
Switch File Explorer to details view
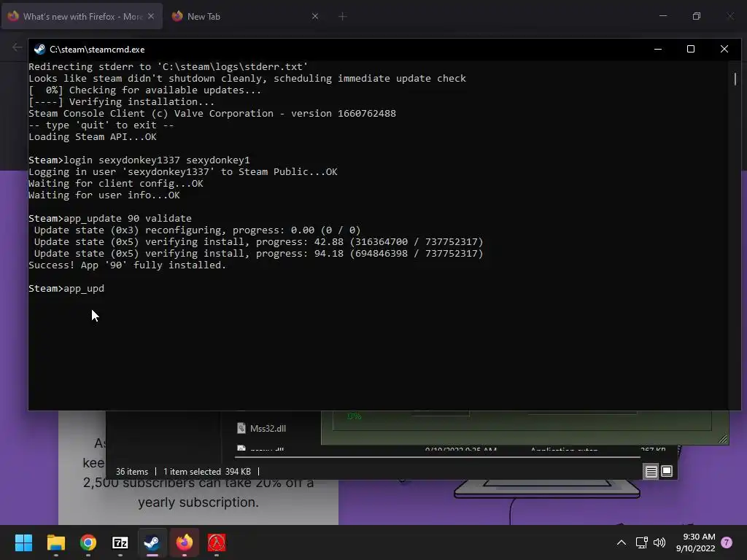click(651, 472)
